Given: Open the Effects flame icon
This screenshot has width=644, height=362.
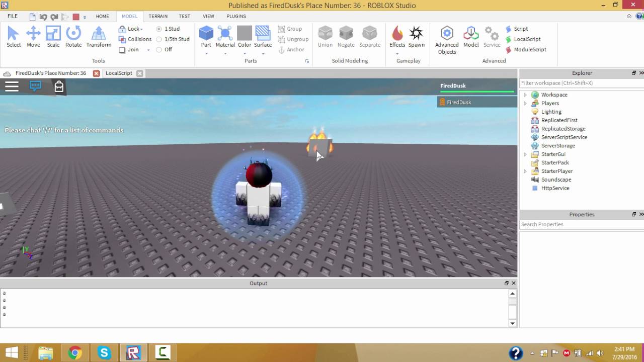Looking at the screenshot, I should click(x=397, y=33).
